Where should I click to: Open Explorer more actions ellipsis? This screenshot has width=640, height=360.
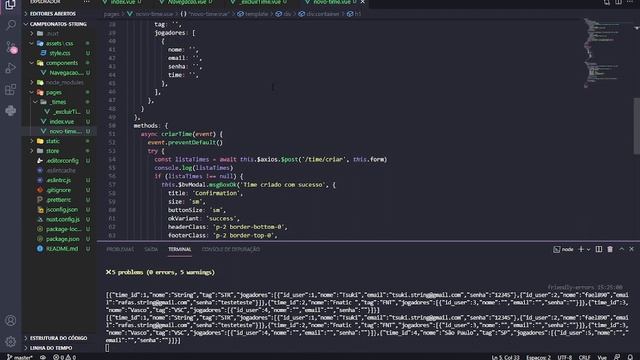(x=87, y=2)
